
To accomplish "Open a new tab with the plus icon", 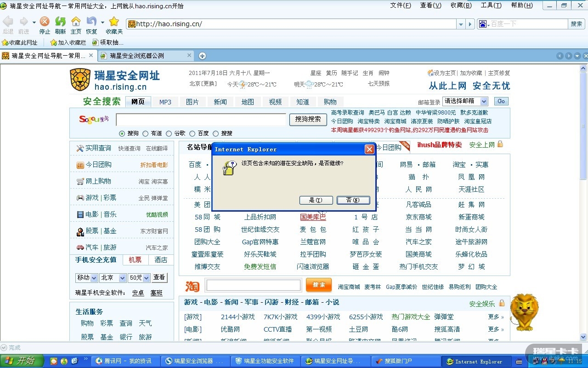I will (x=202, y=56).
